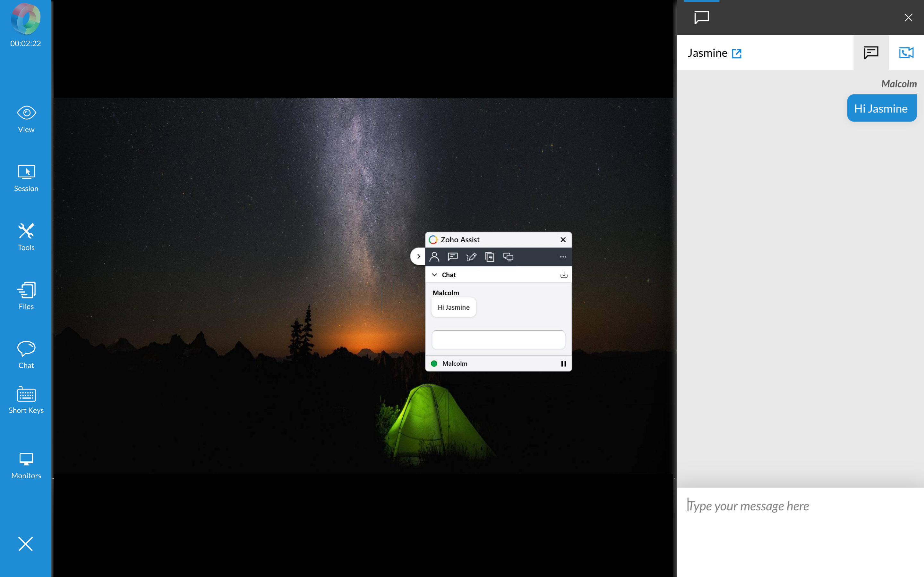Screen dimensions: 924x577
Task: Pause the session with Malcolm
Action: pos(564,363)
